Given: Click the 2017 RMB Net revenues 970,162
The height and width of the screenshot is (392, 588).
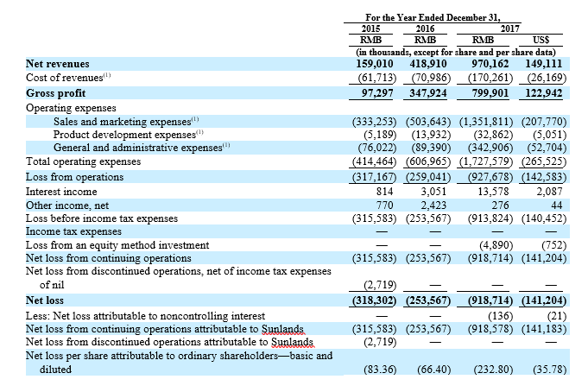Looking at the screenshot, I should tap(490, 64).
